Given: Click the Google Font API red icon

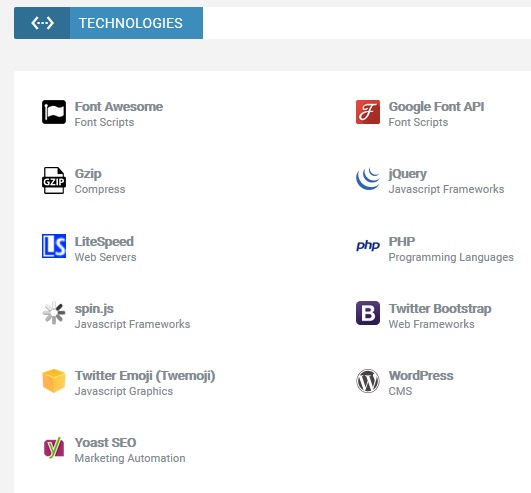Looking at the screenshot, I should coord(368,112).
